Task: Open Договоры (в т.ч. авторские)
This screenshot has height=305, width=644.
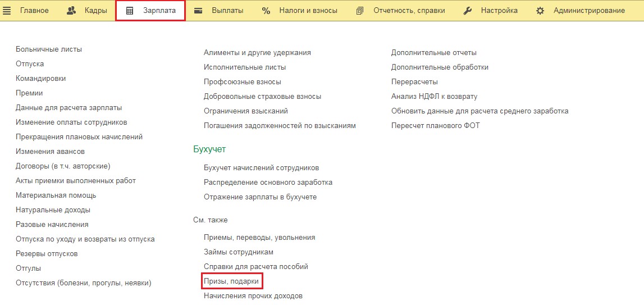Action: coord(63,166)
